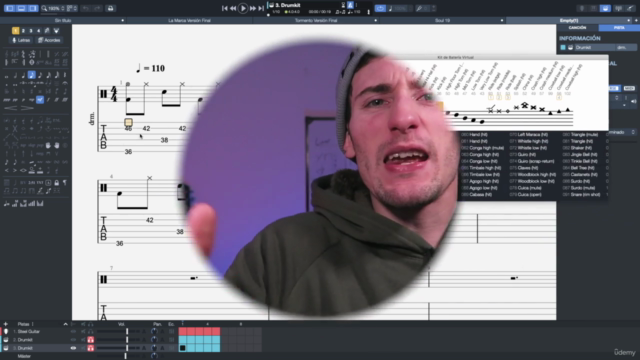Click the tuning fork icon

[x=419, y=8]
